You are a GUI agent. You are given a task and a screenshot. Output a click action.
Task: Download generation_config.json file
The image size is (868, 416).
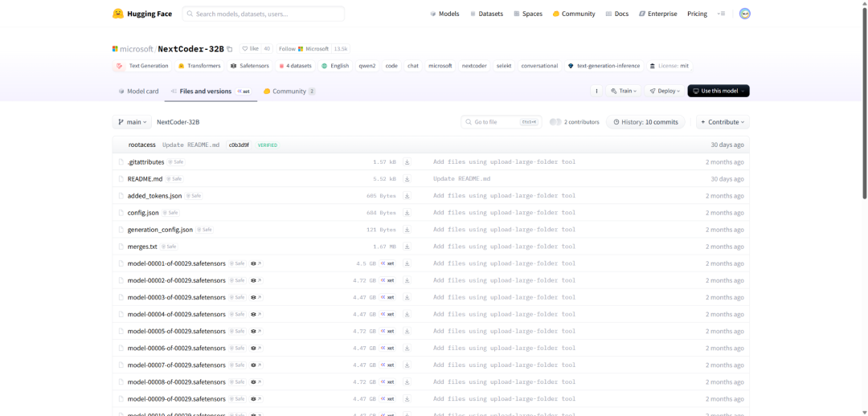407,230
